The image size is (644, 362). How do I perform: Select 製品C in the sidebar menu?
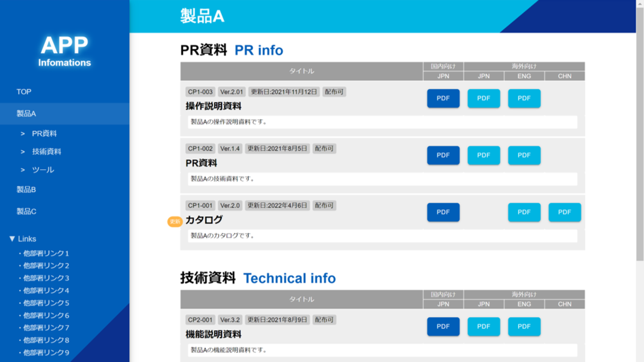point(26,212)
